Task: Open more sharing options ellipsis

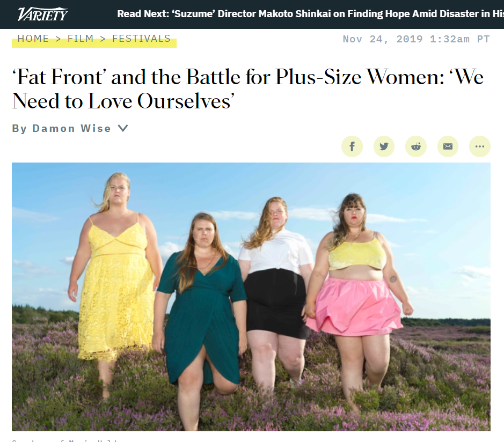Action: [479, 146]
